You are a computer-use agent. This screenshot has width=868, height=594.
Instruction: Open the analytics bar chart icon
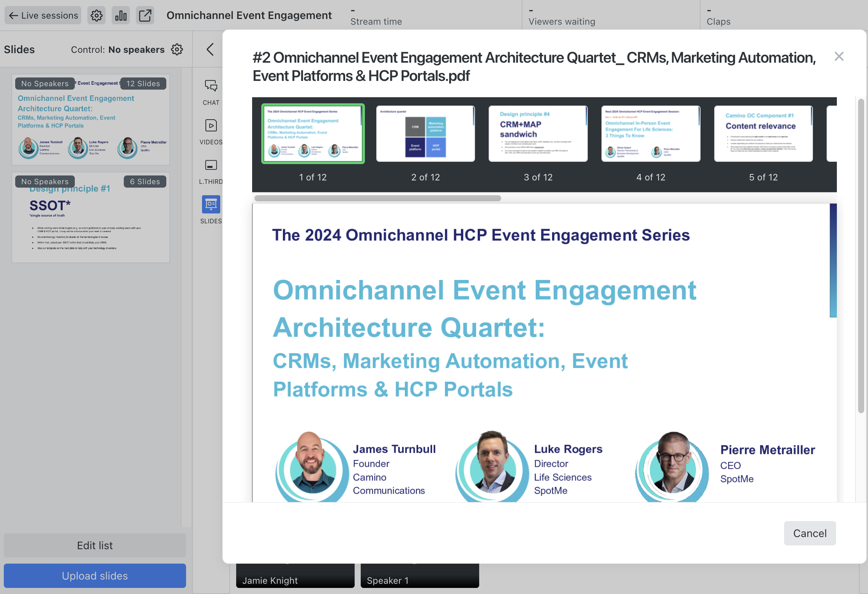click(121, 15)
